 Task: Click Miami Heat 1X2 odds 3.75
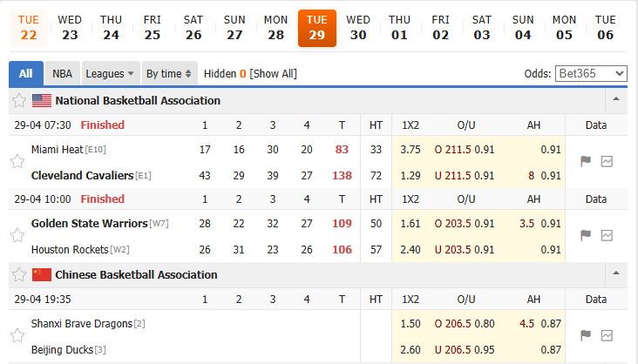click(411, 150)
